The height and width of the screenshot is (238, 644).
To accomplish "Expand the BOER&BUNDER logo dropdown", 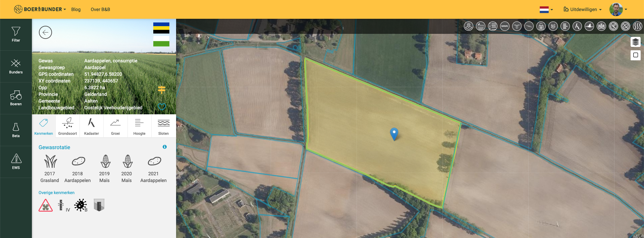I will coord(40,9).
